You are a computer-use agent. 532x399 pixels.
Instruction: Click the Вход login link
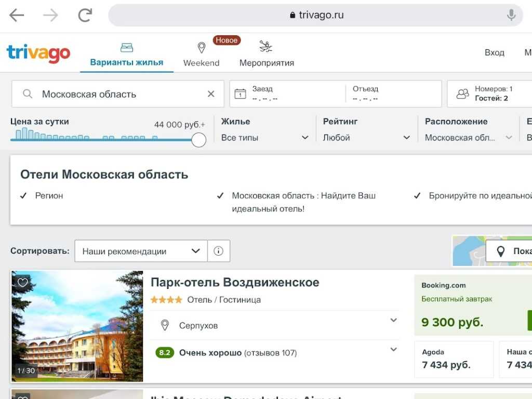494,52
